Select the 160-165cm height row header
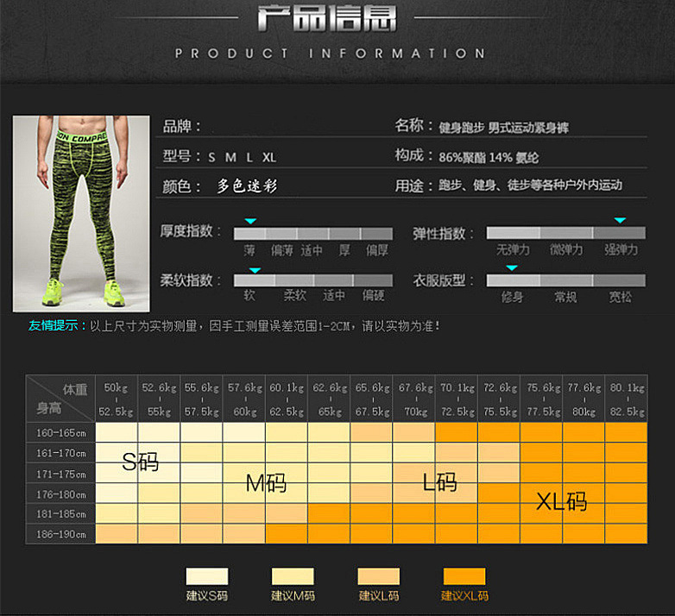The image size is (675, 616). (60, 432)
